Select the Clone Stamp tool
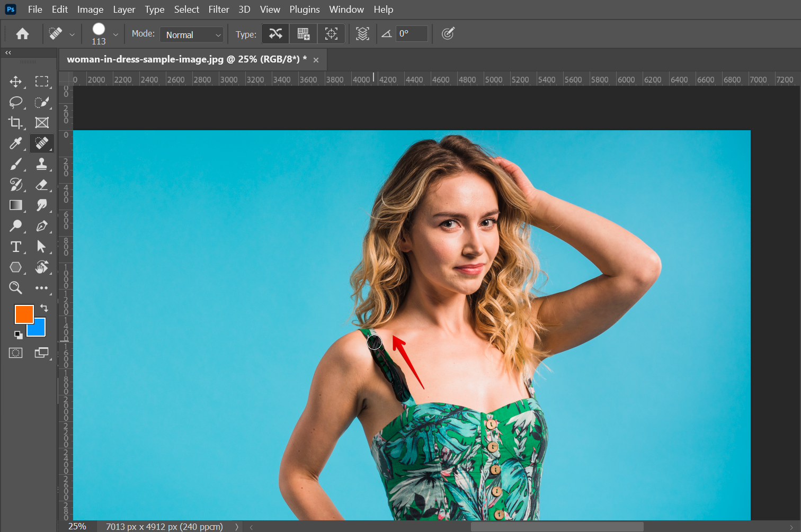 (x=41, y=164)
